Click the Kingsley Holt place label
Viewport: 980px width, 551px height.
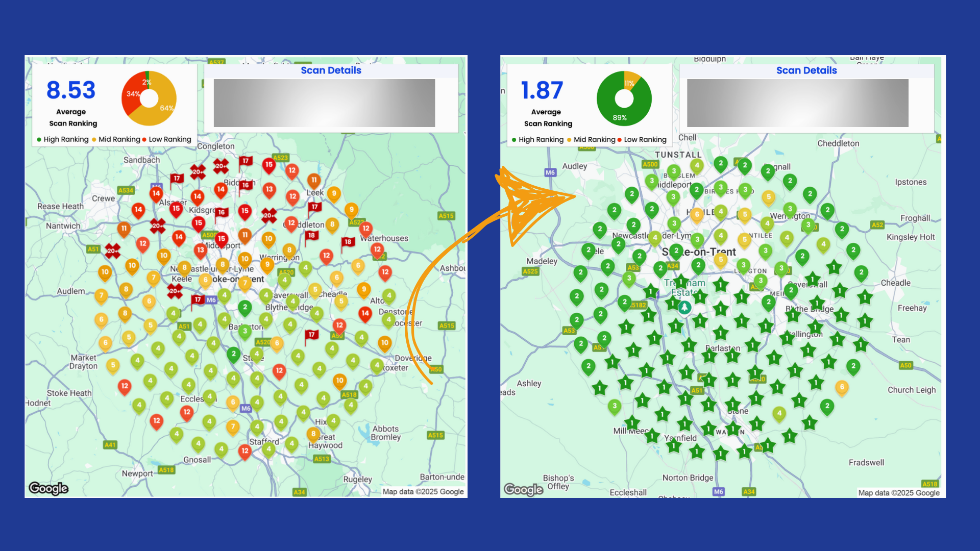(x=911, y=237)
